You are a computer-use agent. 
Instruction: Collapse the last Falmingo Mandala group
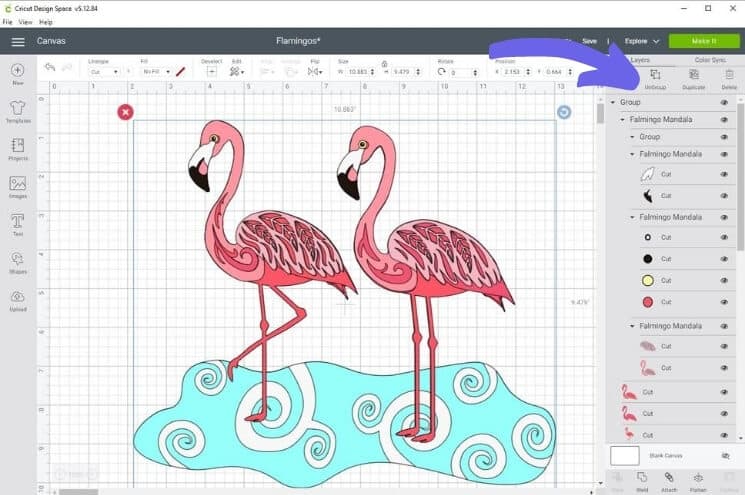tap(632, 326)
